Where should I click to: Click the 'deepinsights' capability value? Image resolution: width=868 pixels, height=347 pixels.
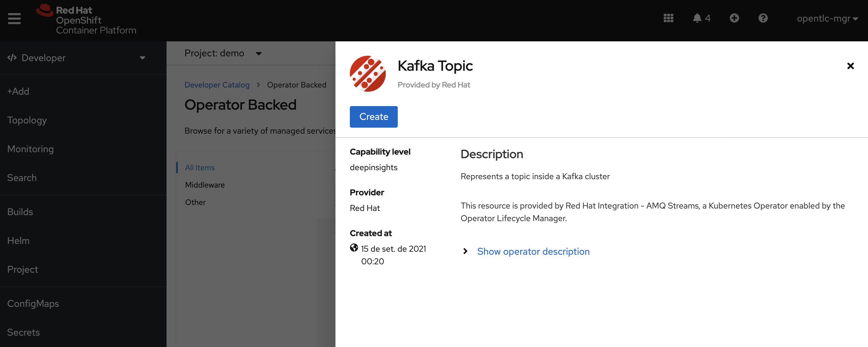373,168
